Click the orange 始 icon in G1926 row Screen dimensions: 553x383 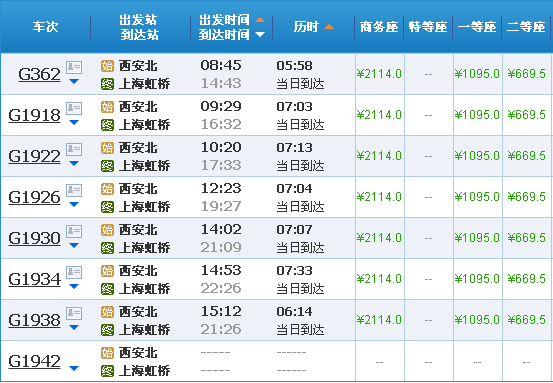107,189
